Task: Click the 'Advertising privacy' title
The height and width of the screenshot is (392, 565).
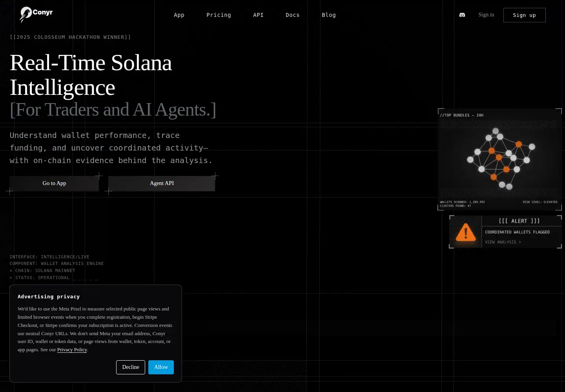Action: 49,297
